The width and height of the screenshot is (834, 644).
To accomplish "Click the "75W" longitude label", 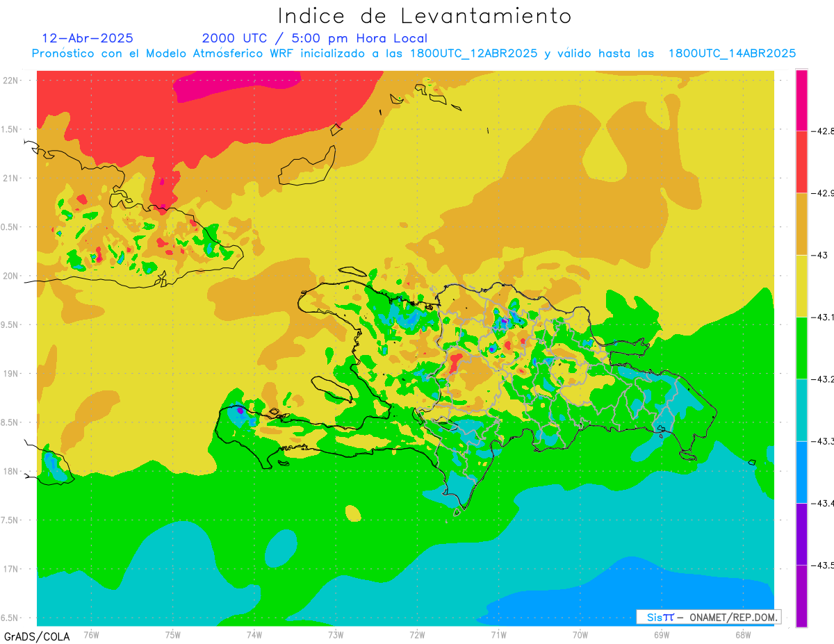I will 173,635.
